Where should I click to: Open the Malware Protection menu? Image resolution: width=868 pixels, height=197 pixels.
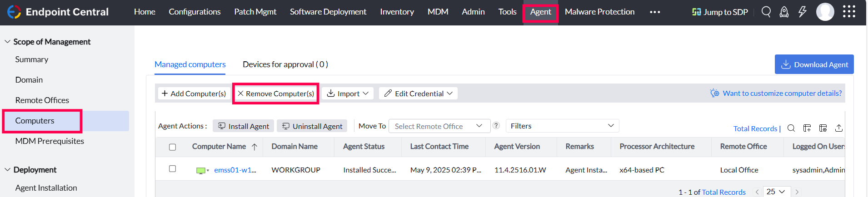click(599, 12)
